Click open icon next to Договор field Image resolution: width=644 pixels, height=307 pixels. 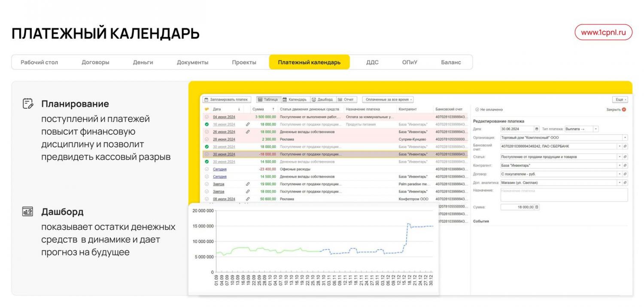point(625,174)
